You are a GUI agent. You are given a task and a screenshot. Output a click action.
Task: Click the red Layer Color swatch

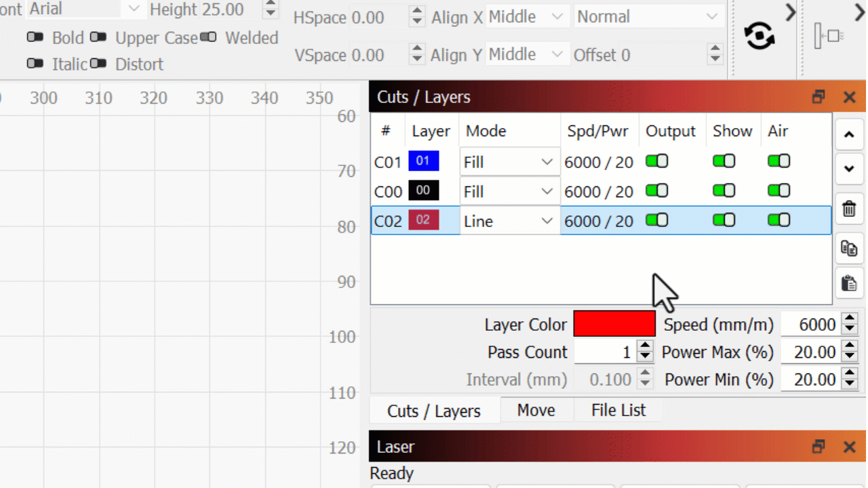coord(614,324)
